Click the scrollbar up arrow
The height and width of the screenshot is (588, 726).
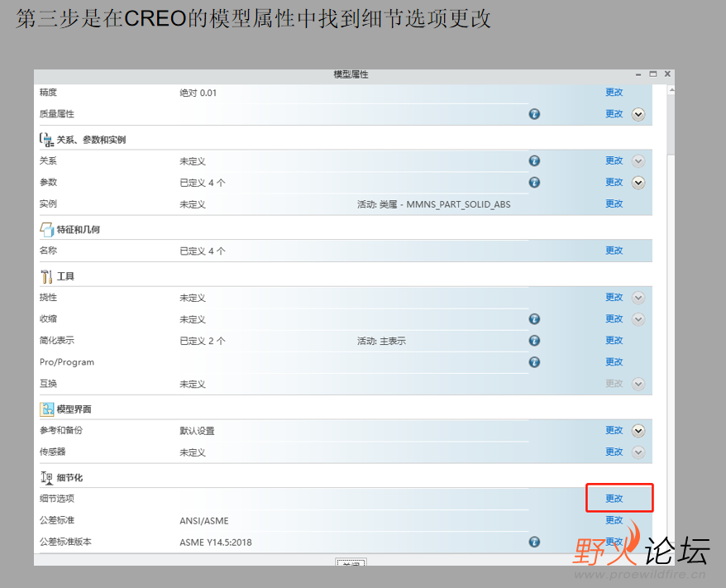[671, 90]
